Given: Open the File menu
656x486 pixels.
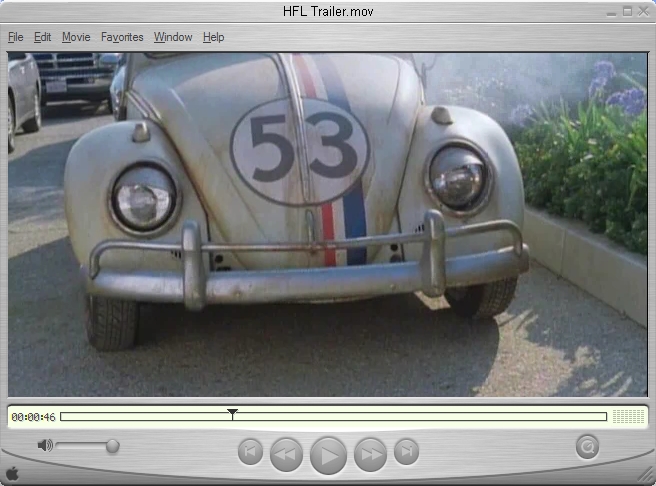Looking at the screenshot, I should coord(15,37).
